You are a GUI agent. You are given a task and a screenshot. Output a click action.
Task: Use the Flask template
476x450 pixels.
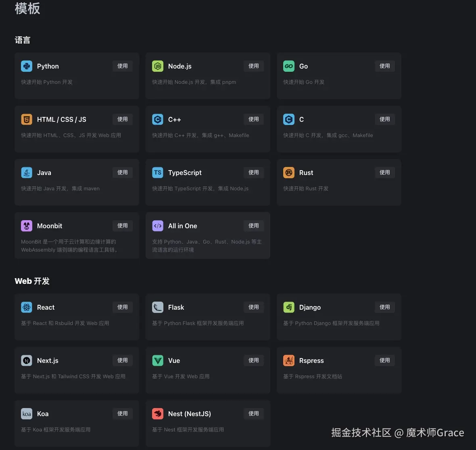point(254,307)
